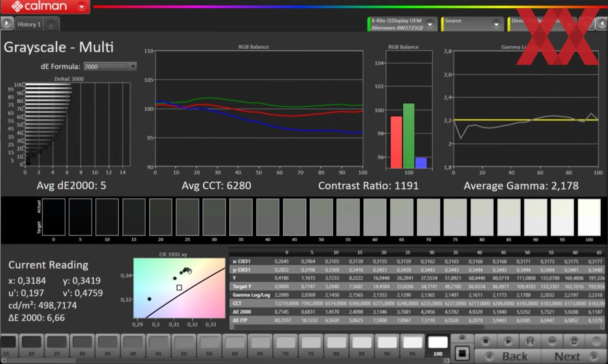Click the 75 percent actual/target swatch
Image resolution: width=608 pixels, height=364 pixels.
pos(455,217)
